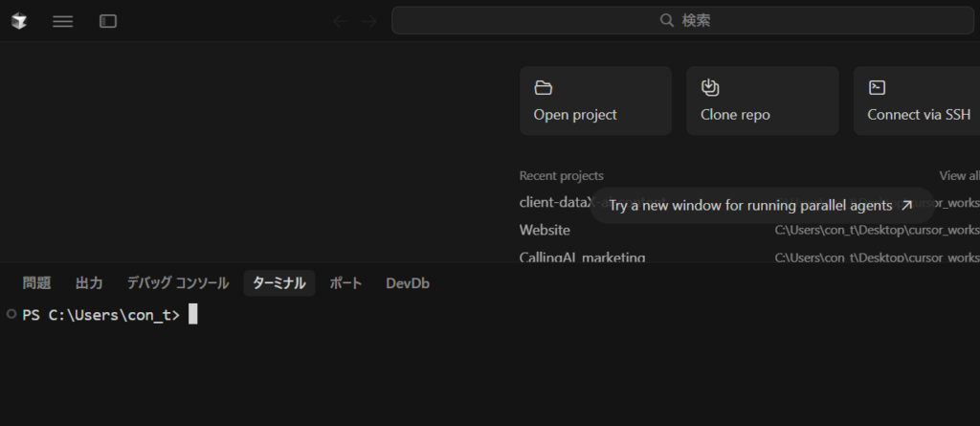Click the View all projects link
Viewport: 980px width, 426px height.
[x=959, y=176]
